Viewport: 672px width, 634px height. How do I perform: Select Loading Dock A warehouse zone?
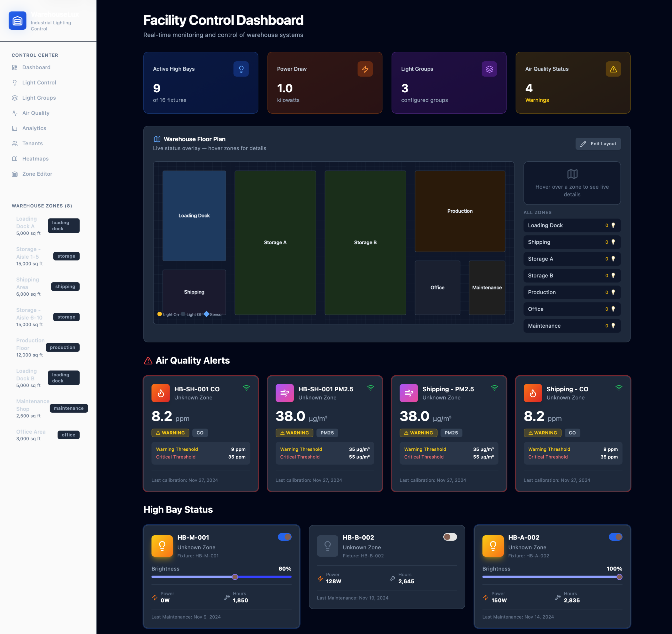[48, 226]
